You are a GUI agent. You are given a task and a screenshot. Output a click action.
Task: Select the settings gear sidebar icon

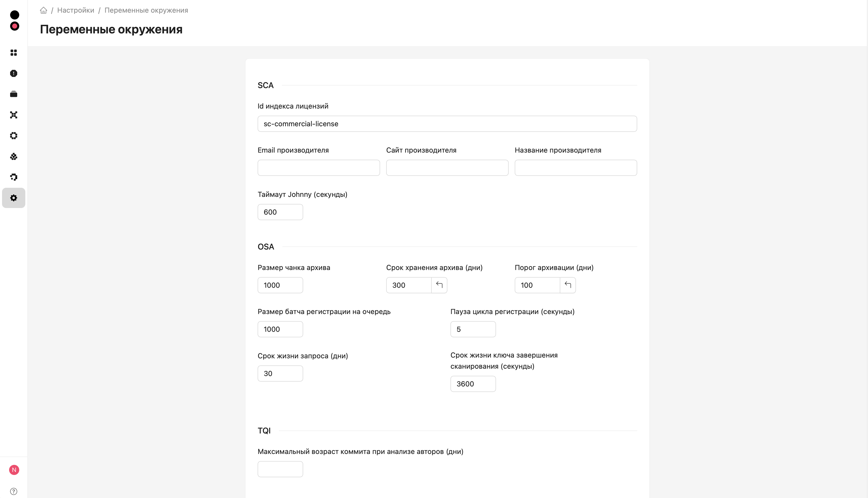tap(14, 198)
